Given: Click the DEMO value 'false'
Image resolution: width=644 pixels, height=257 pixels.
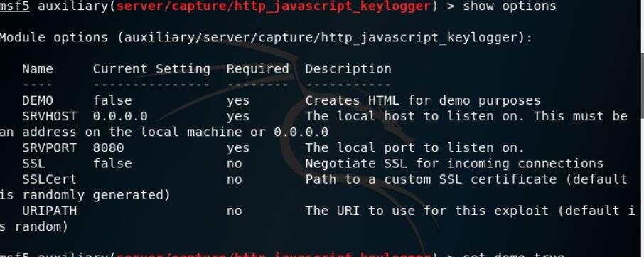Looking at the screenshot, I should (x=112, y=100).
